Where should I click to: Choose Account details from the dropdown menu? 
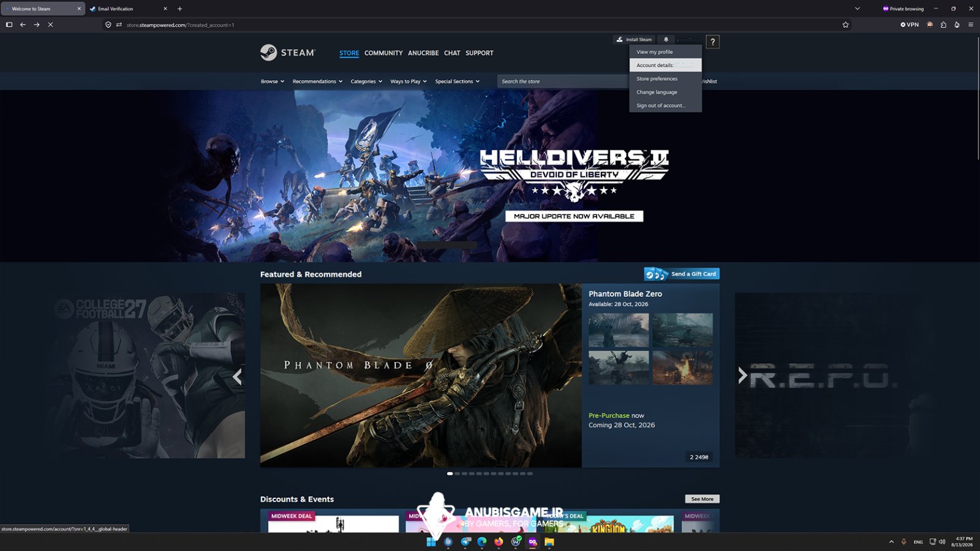pyautogui.click(x=665, y=66)
